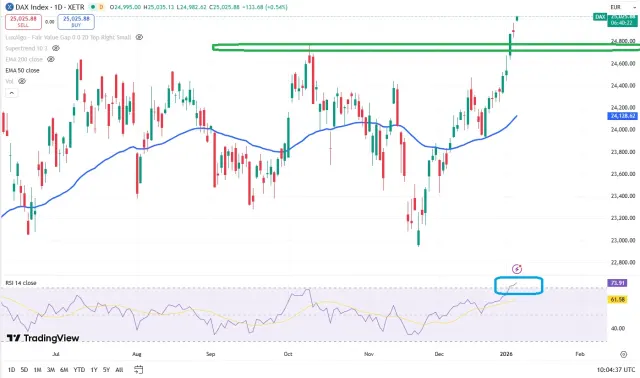Switch to the 3M time range
640x378 pixels.
(51, 370)
